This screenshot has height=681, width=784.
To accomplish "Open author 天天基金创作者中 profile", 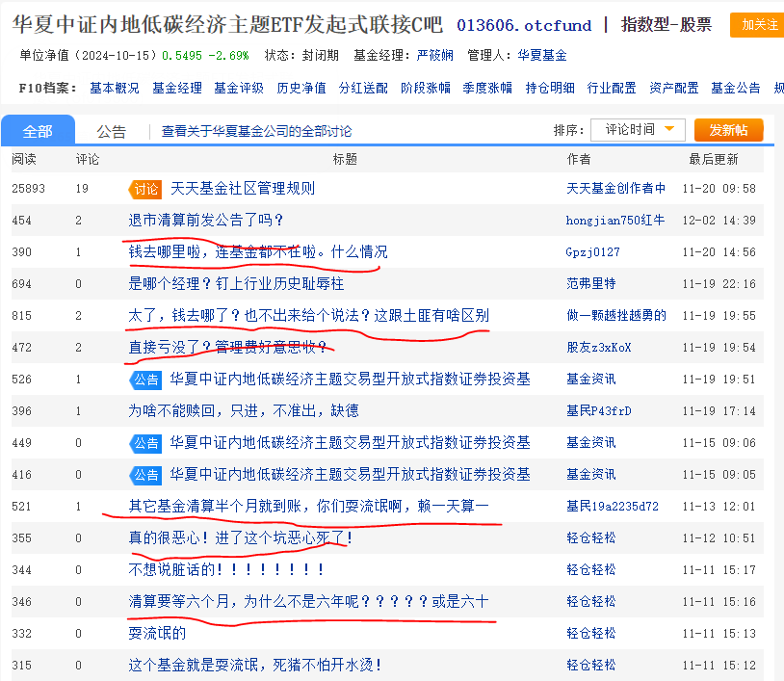I will pyautogui.click(x=616, y=189).
